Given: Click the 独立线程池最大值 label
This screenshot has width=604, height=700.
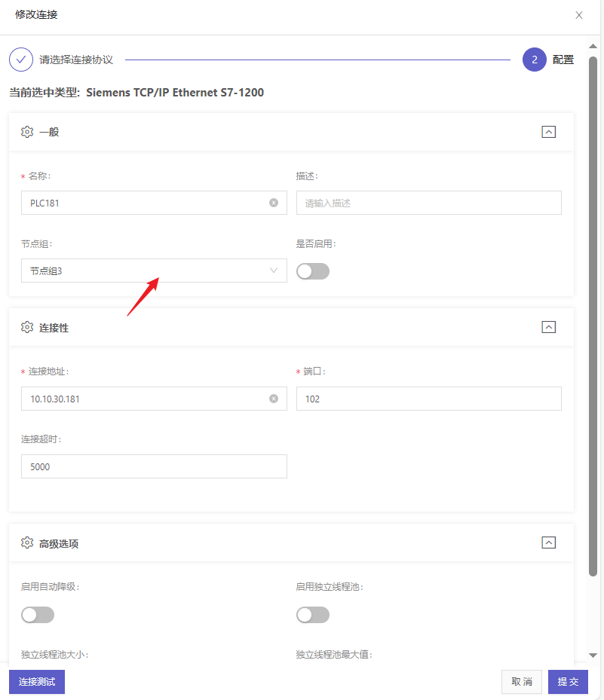Looking at the screenshot, I should [334, 655].
